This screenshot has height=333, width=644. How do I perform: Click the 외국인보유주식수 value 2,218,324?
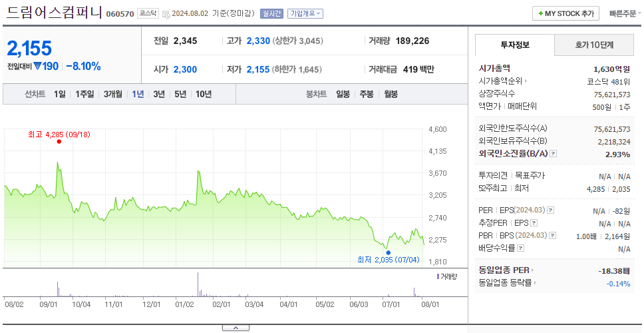pyautogui.click(x=614, y=142)
